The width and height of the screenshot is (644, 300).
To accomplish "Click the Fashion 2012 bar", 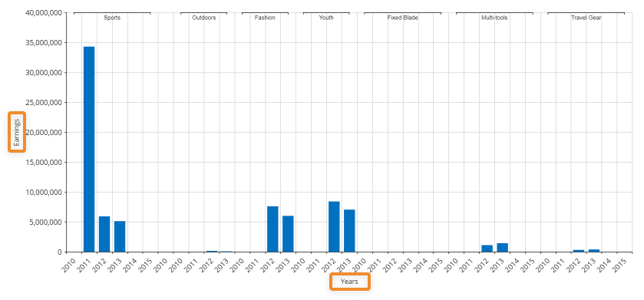I will [272, 229].
